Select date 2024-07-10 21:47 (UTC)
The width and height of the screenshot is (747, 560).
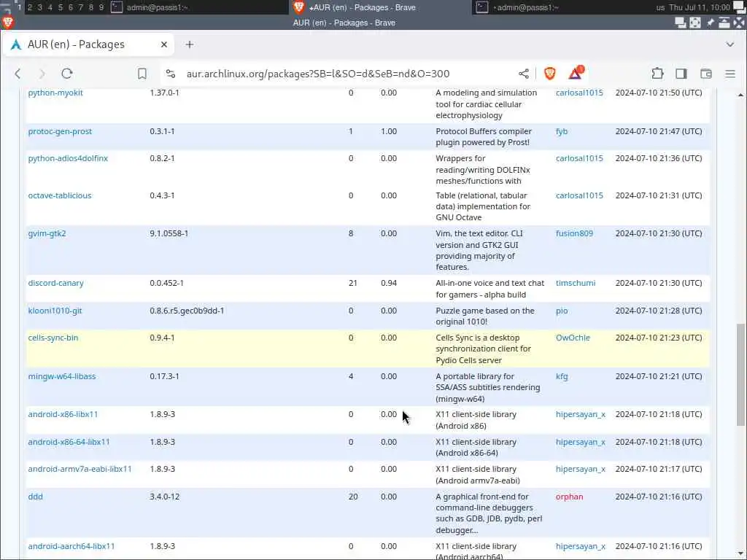point(659,131)
